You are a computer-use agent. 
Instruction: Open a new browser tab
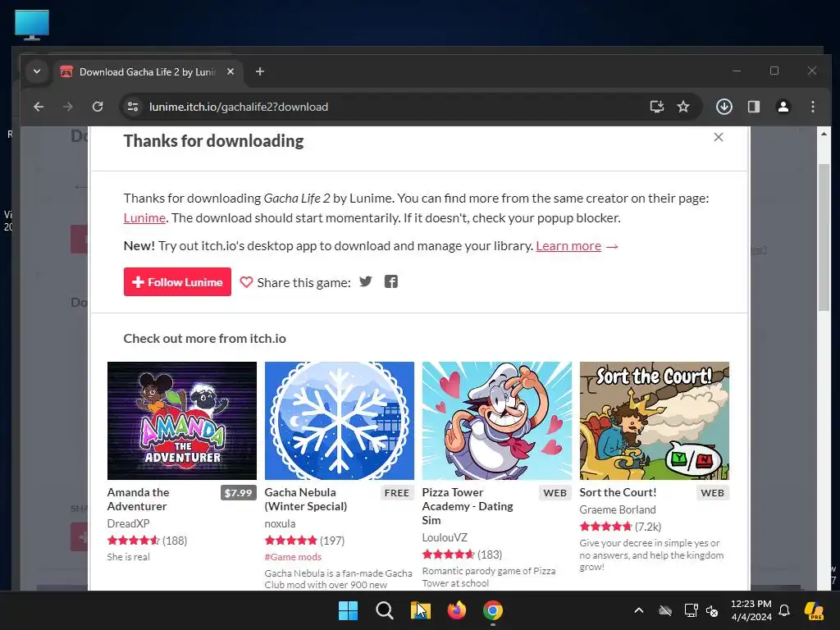[260, 71]
